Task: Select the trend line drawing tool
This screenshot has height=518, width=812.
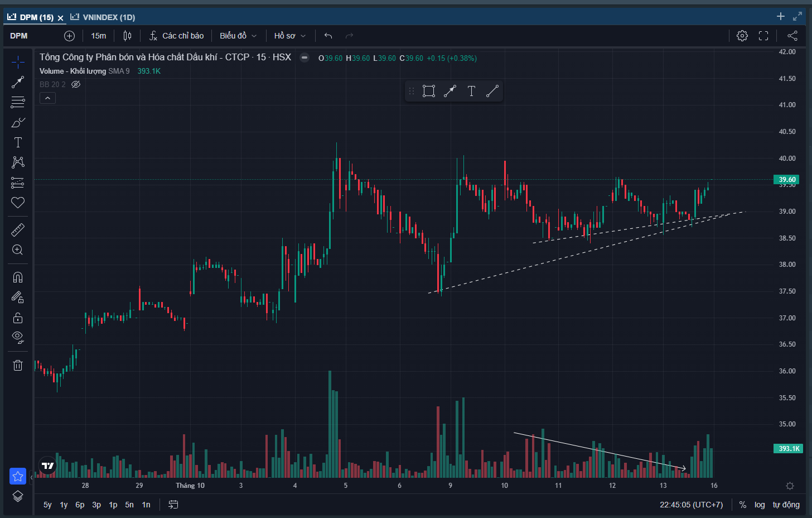Action: click(x=18, y=82)
